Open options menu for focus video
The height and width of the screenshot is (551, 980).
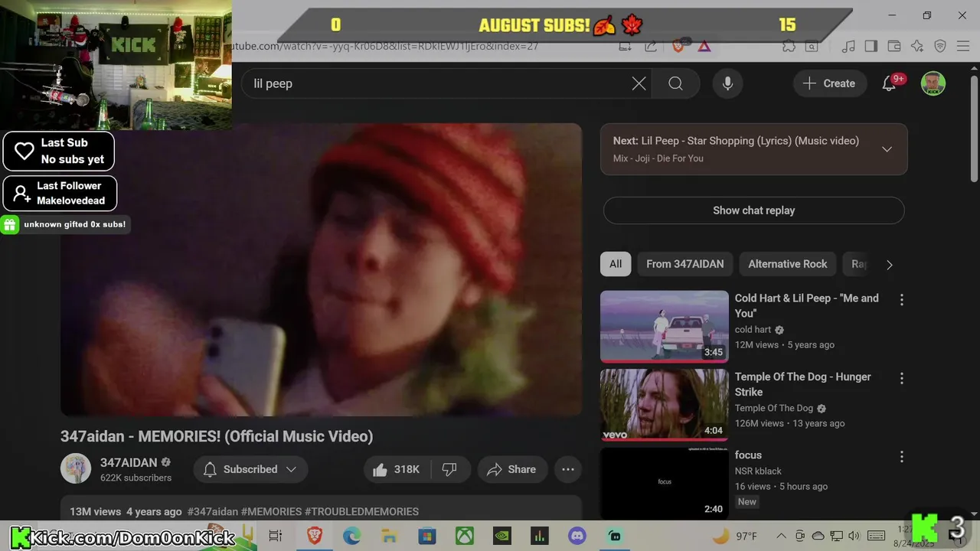point(901,456)
